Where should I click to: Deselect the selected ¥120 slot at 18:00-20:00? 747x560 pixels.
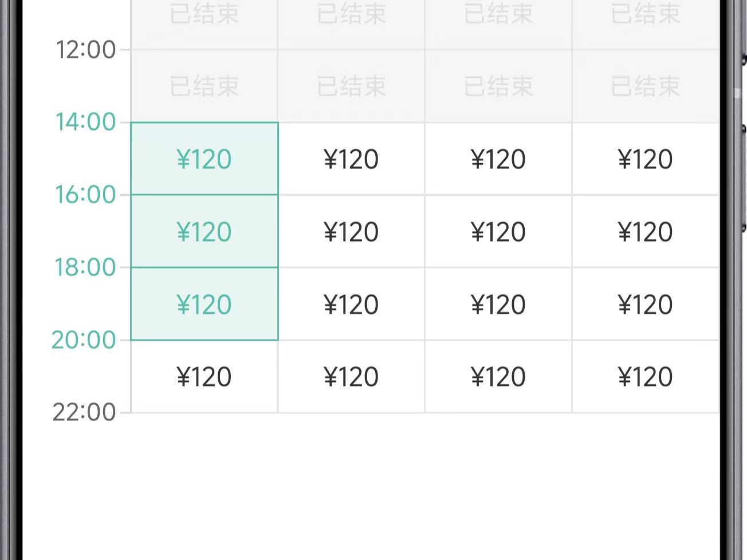point(204,304)
